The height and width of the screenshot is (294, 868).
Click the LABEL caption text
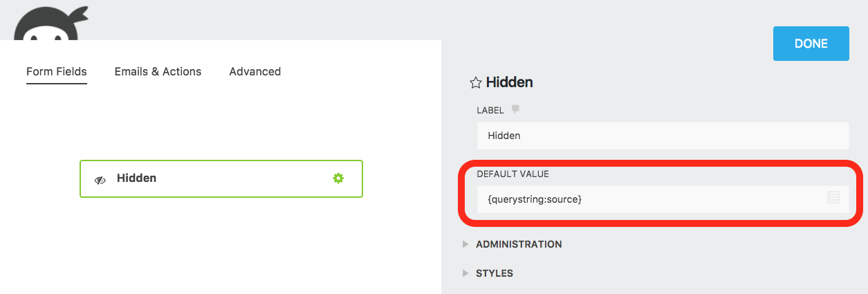(490, 110)
